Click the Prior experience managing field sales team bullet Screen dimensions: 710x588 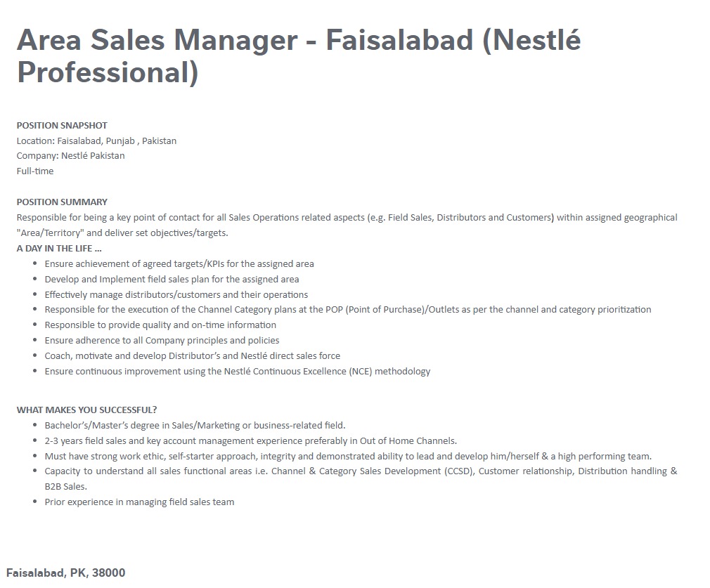[x=139, y=502]
